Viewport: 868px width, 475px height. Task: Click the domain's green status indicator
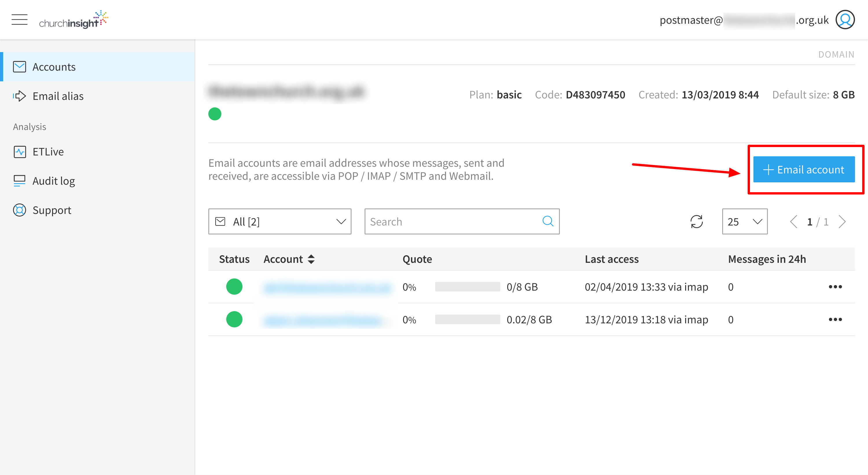[x=215, y=114]
